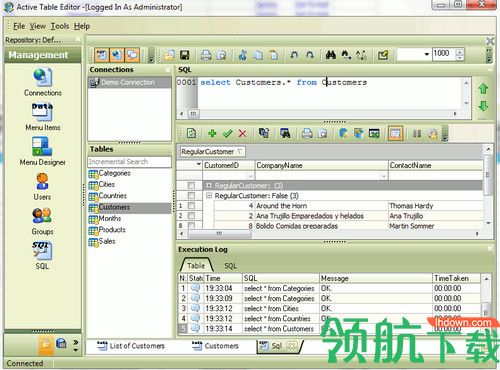Select Demo Connection in Connections list

point(129,82)
